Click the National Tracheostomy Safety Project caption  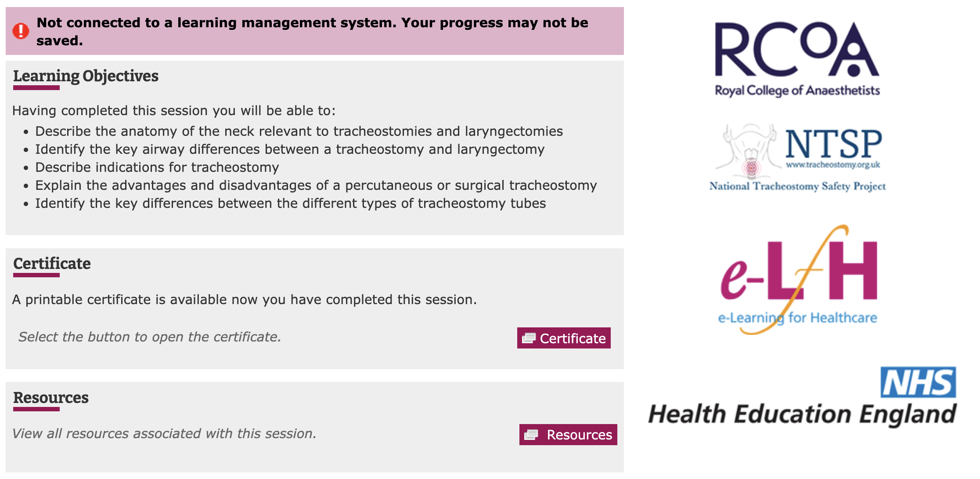point(797,186)
